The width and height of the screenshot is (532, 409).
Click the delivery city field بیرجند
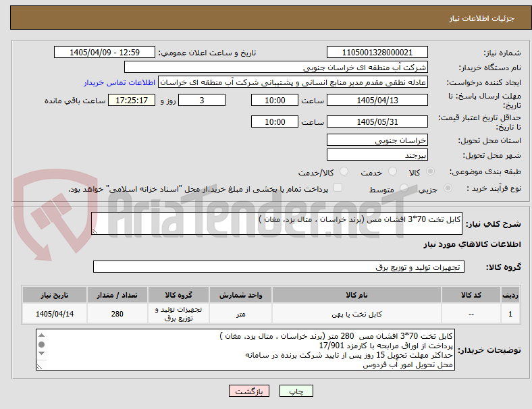377,155
